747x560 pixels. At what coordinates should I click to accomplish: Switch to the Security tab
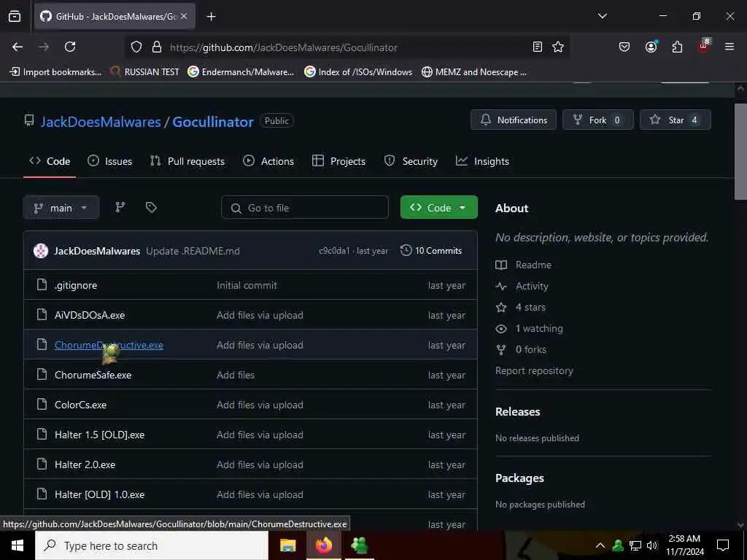[411, 161]
